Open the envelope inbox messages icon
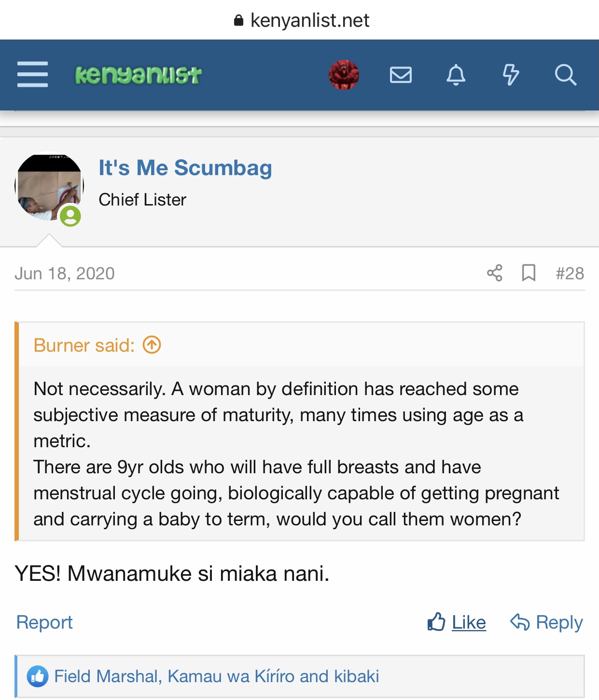This screenshot has height=700, width=599. pyautogui.click(x=401, y=75)
